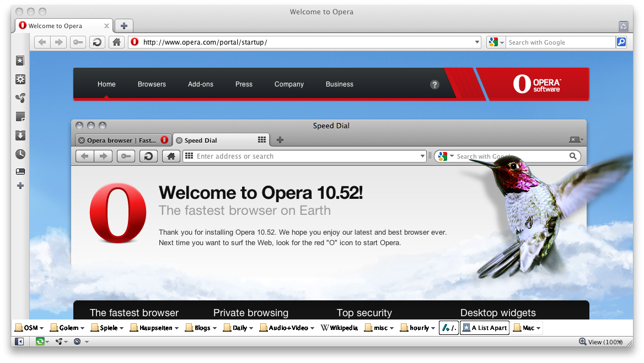Viewport: 644px width, 363px height.
Task: Open the Browsers menu on opera.com
Action: (152, 84)
